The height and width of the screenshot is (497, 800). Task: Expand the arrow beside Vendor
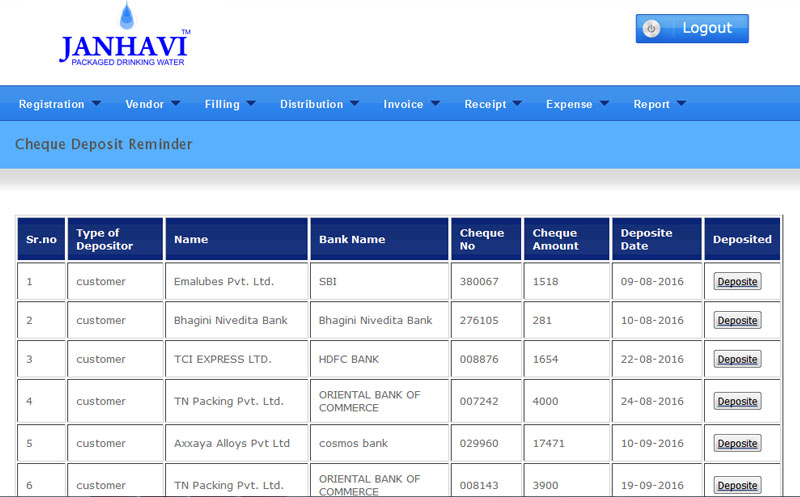[176, 103]
